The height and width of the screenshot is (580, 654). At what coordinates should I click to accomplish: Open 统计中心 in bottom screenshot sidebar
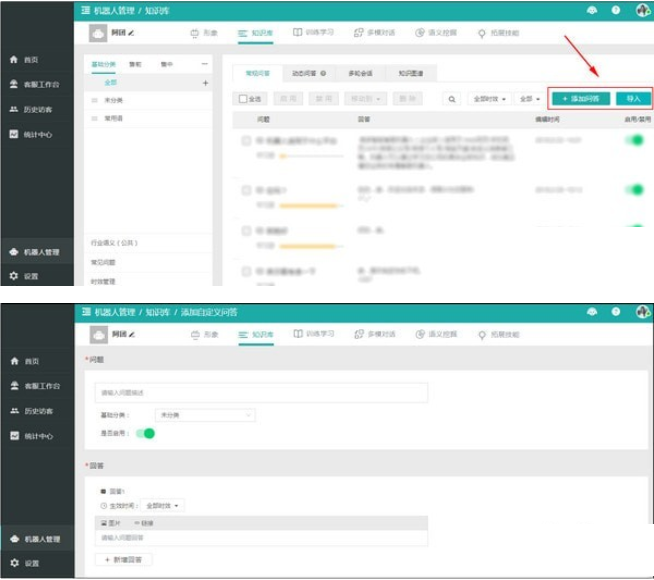pos(31,436)
